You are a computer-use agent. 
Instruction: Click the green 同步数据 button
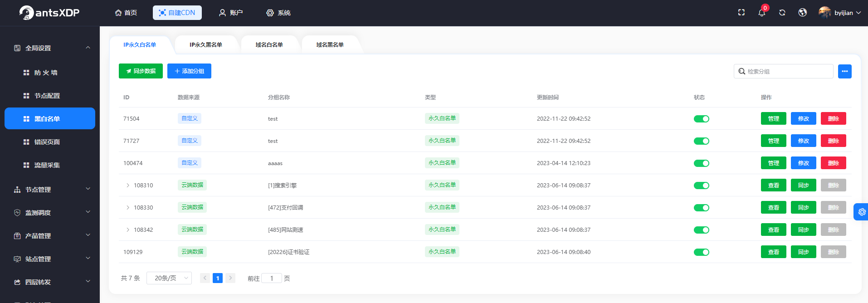[141, 71]
